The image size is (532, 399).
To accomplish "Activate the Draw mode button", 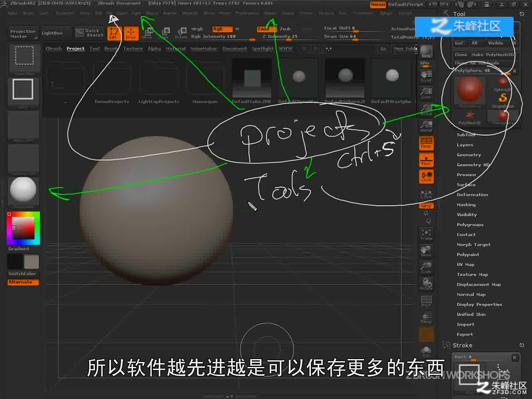I will (x=131, y=33).
